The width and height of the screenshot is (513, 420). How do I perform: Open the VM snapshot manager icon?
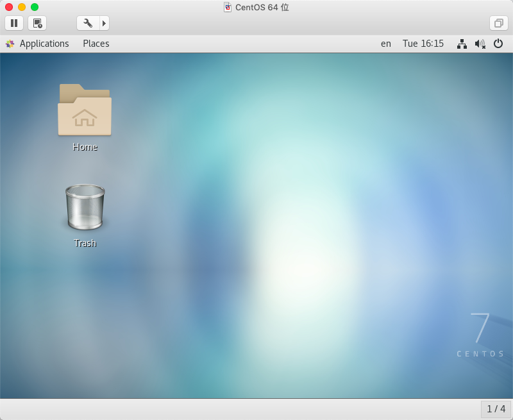37,23
